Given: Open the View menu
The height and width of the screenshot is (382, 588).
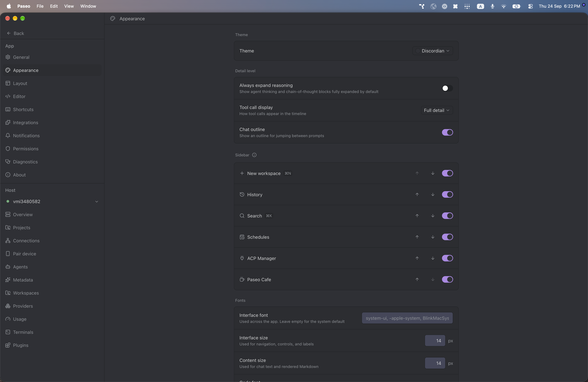Looking at the screenshot, I should pyautogui.click(x=69, y=6).
